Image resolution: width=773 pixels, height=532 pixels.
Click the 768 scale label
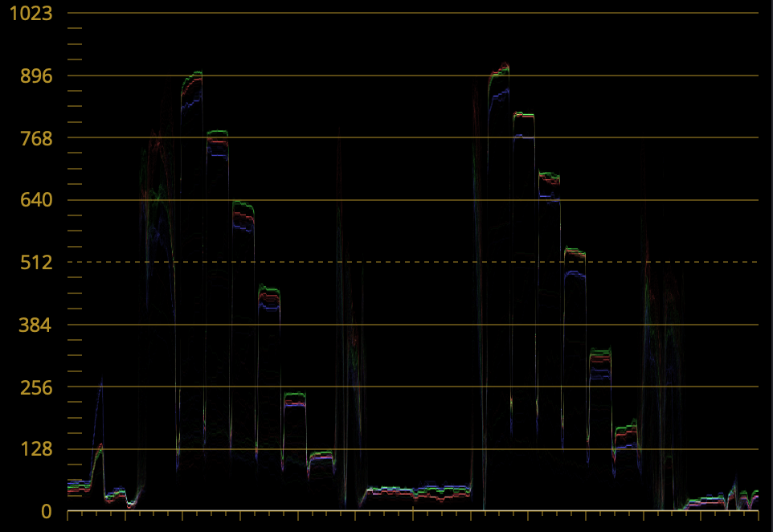pos(36,138)
